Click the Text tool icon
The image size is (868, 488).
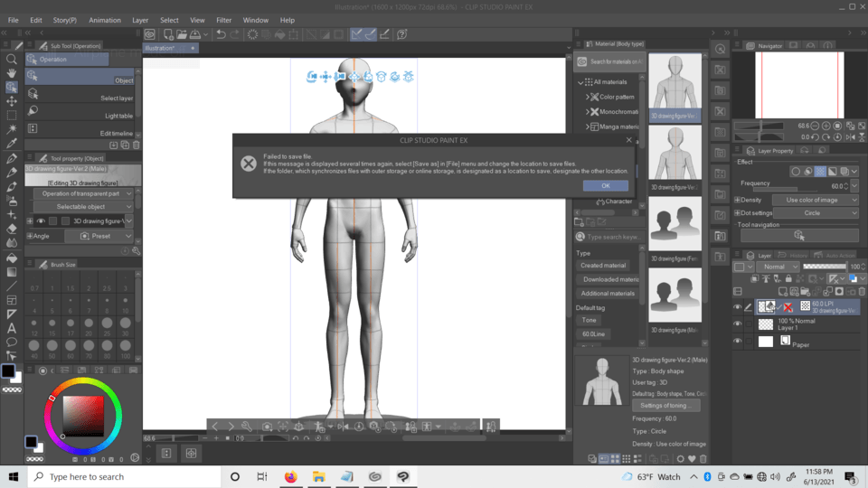click(x=12, y=328)
